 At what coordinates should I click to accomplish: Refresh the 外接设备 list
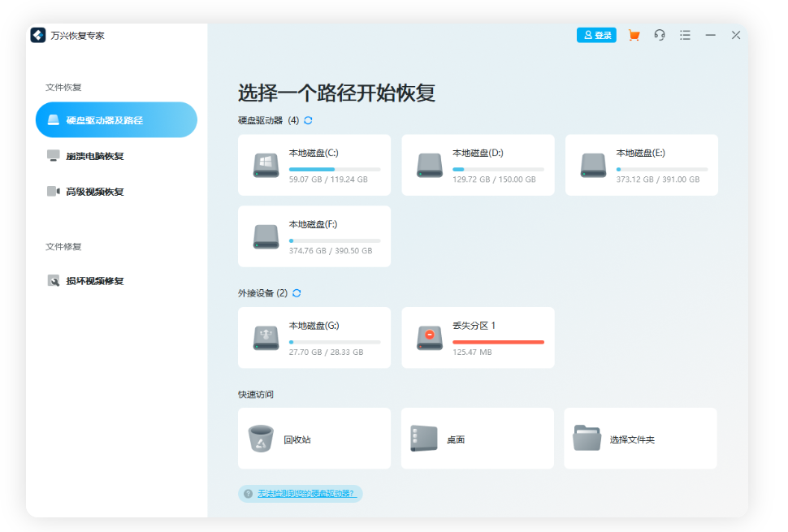297,293
